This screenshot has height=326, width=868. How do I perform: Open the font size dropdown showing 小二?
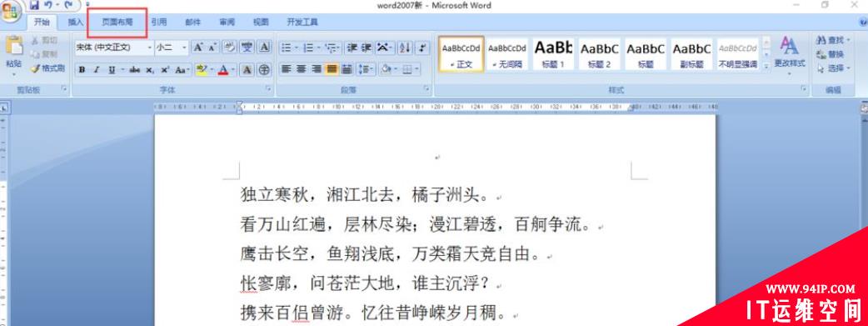coord(172,48)
